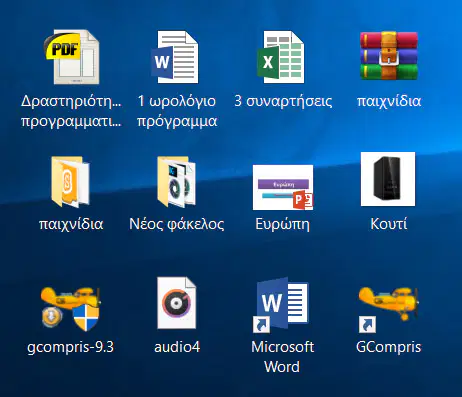The height and width of the screenshot is (397, 462).
Task: Select the GCompris airplane shortcut icon
Action: (x=389, y=308)
